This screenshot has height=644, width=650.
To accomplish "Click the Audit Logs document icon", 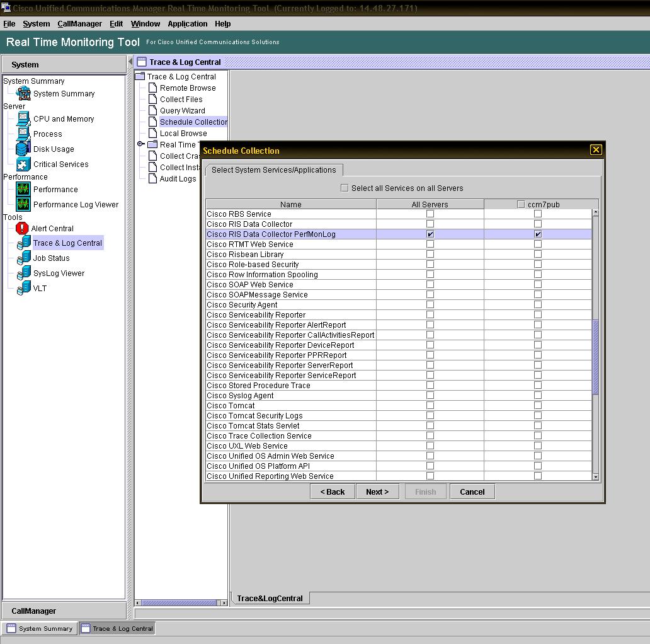I will click(x=152, y=179).
